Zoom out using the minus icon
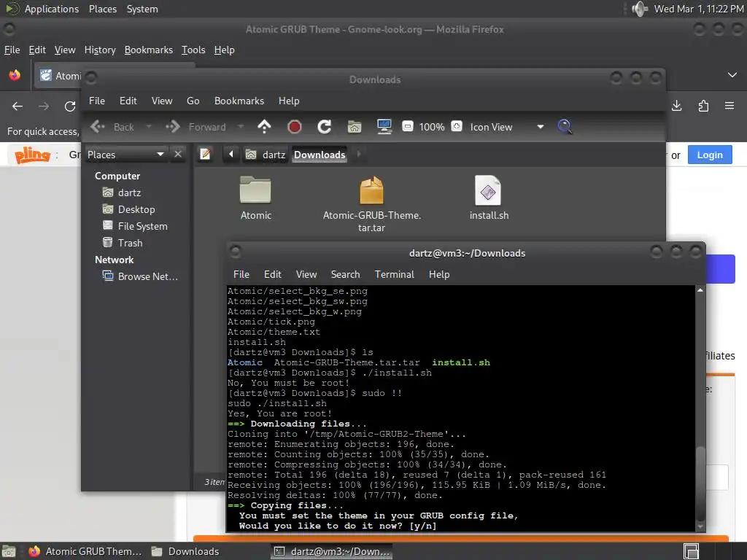The width and height of the screenshot is (747, 560). (x=407, y=127)
